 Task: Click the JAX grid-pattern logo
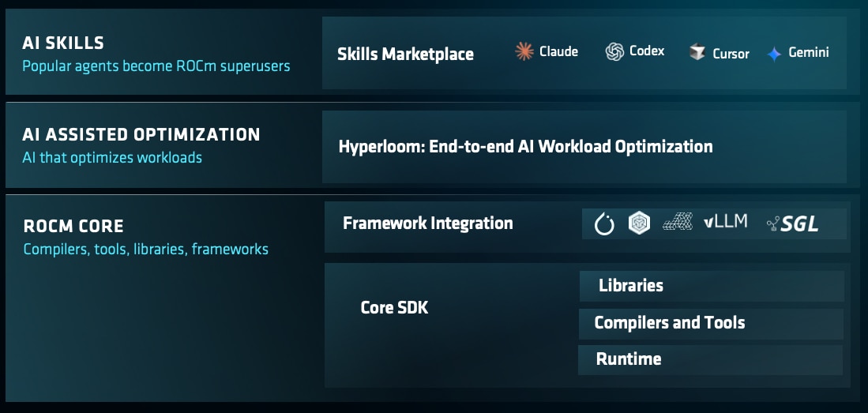click(x=678, y=222)
